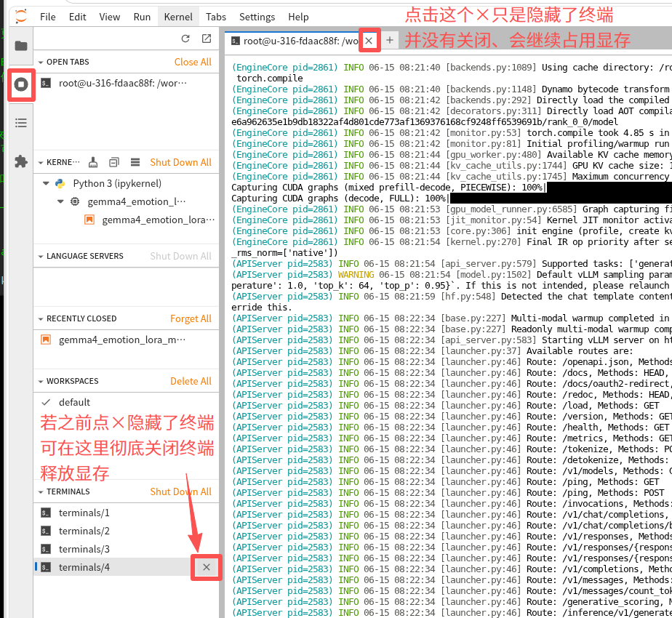Screen dimensions: 672x618
Task: Collapse the WORKSPACES section
Action: (x=41, y=382)
